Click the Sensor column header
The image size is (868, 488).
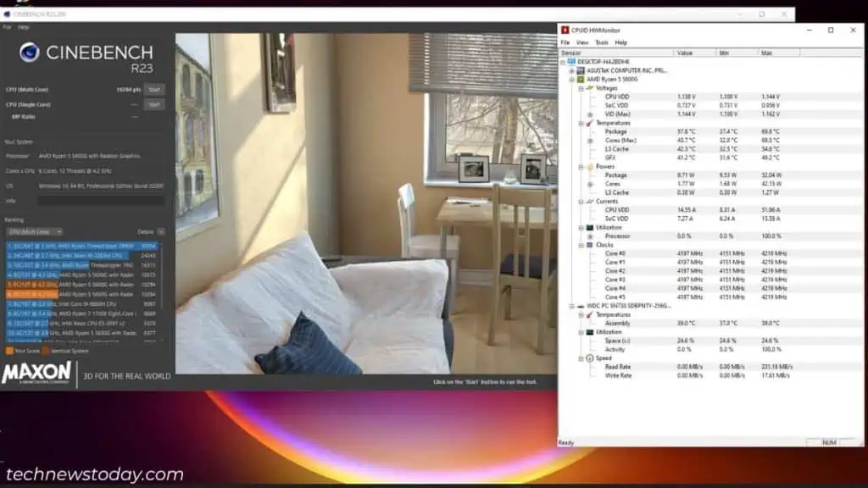[x=616, y=53]
